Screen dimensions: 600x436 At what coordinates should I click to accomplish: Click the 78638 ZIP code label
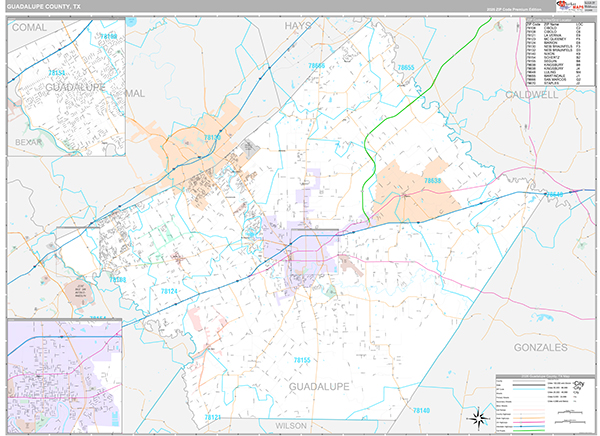click(432, 180)
